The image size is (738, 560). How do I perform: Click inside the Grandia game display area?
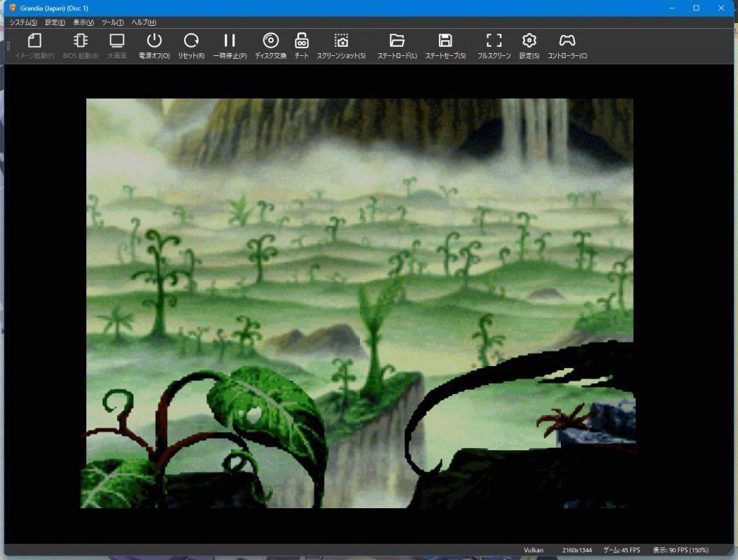[360, 303]
